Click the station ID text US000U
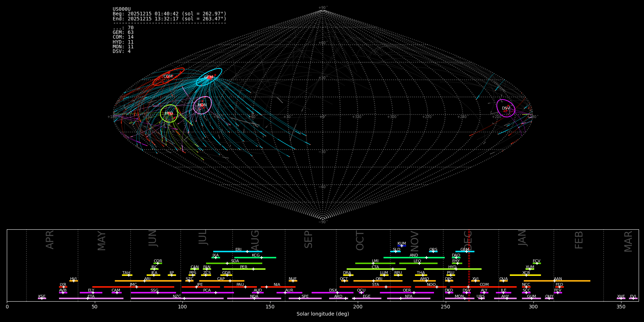The height and width of the screenshot is (322, 644). click(x=122, y=9)
